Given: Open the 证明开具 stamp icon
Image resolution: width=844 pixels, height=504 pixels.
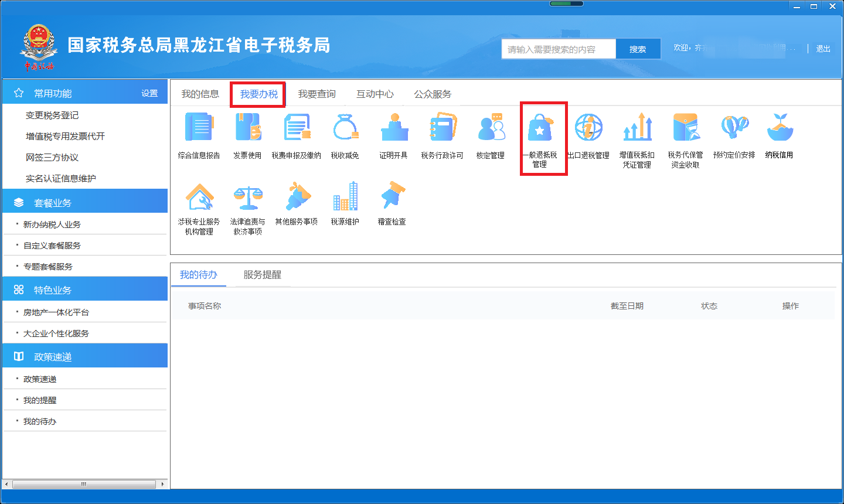Looking at the screenshot, I should (393, 128).
